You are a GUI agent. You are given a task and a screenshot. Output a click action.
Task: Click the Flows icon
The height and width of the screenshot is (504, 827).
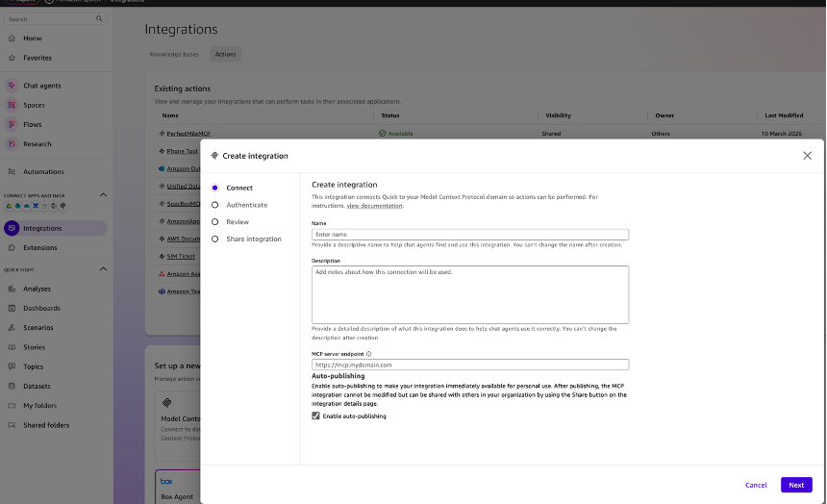tap(12, 124)
